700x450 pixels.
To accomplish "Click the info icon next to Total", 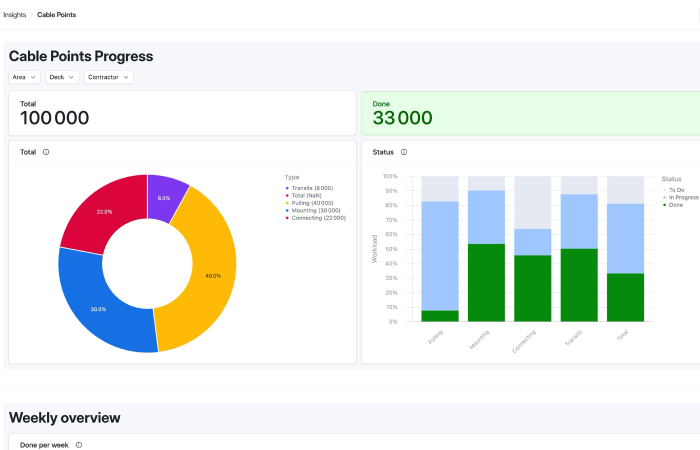I will click(x=47, y=152).
